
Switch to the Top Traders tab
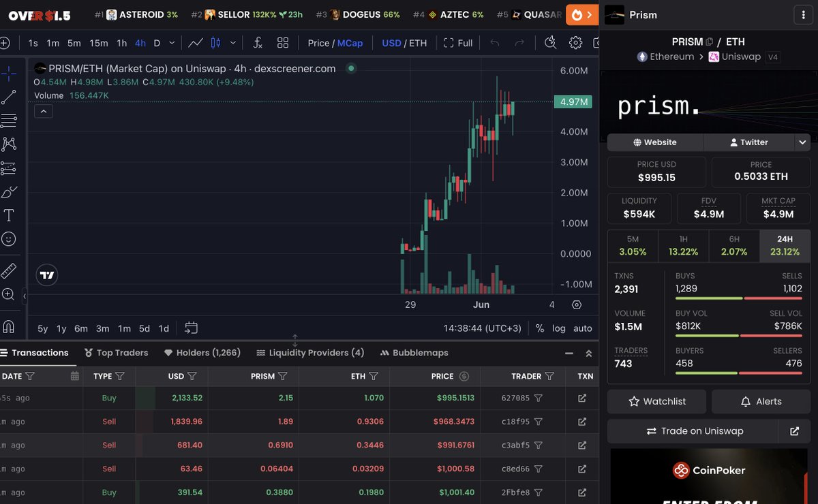[x=116, y=353]
